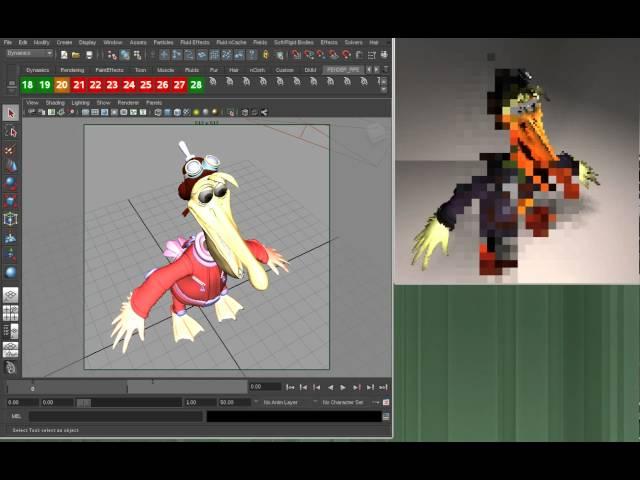This screenshot has width=640, height=480.
Task: Click green shelf button 18
Action: [28, 85]
